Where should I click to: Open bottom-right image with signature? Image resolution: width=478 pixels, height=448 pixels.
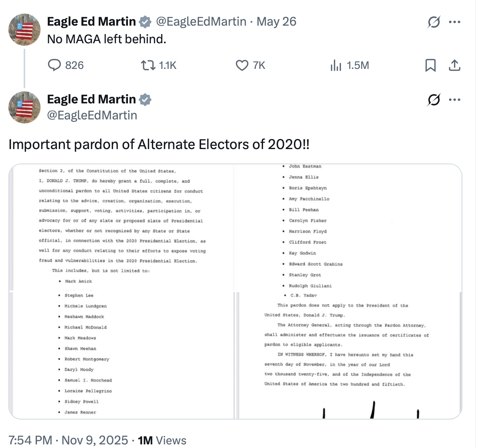pos(348,355)
